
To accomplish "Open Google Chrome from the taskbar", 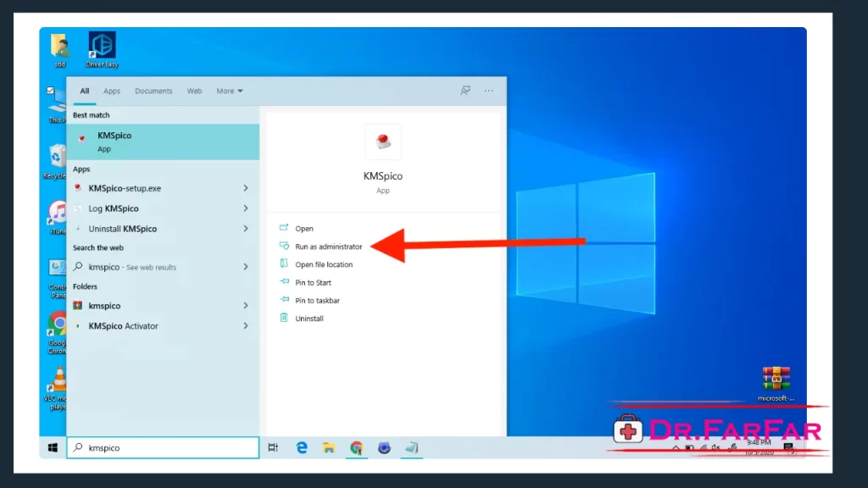I will click(x=357, y=447).
